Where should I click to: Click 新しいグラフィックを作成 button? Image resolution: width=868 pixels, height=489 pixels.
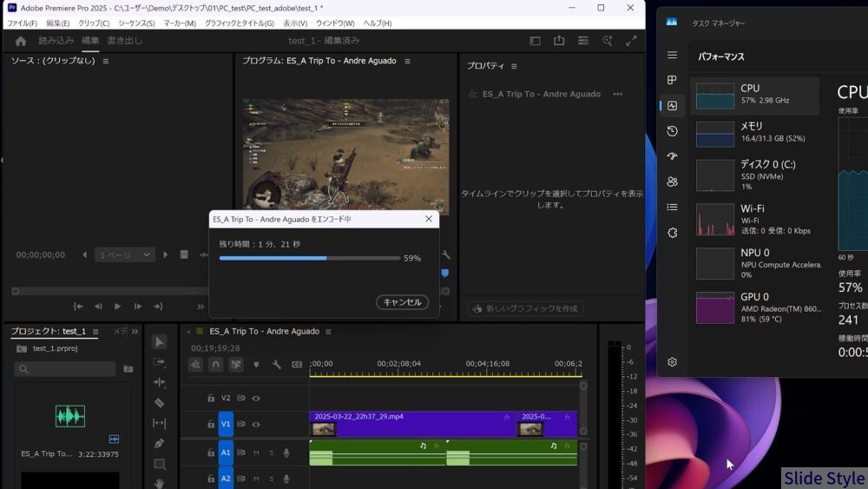525,308
